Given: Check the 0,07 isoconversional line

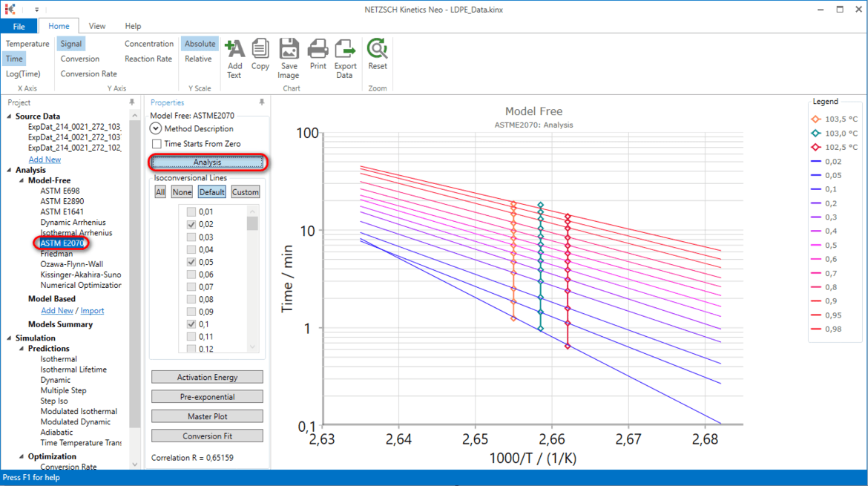Looking at the screenshot, I should pyautogui.click(x=191, y=286).
